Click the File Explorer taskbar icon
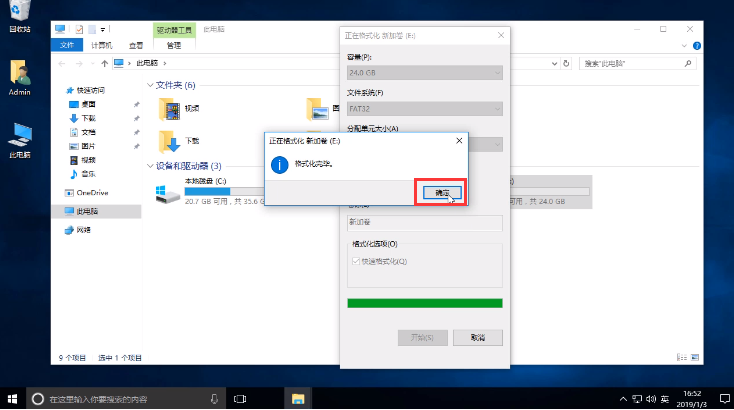The width and height of the screenshot is (734, 410). [x=297, y=398]
